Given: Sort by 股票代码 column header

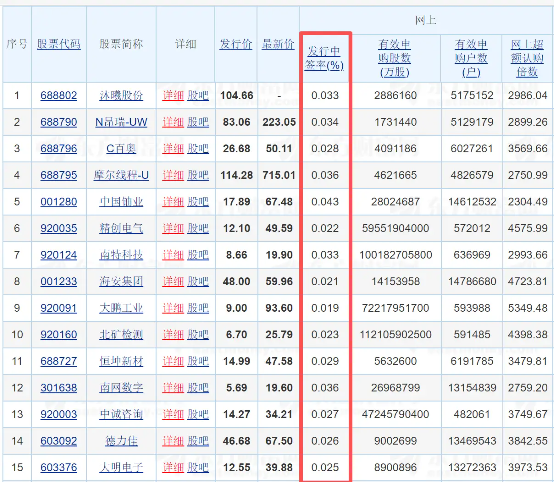Looking at the screenshot, I should pos(59,44).
